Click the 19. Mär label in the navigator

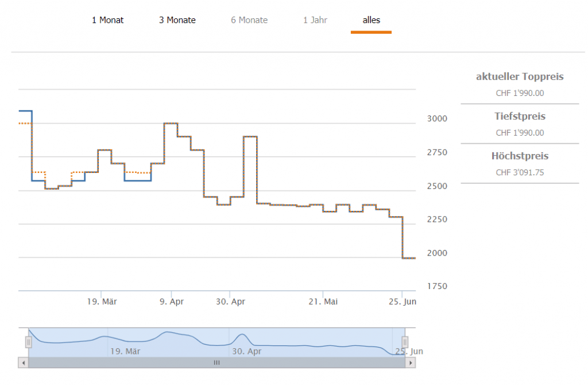(x=125, y=351)
